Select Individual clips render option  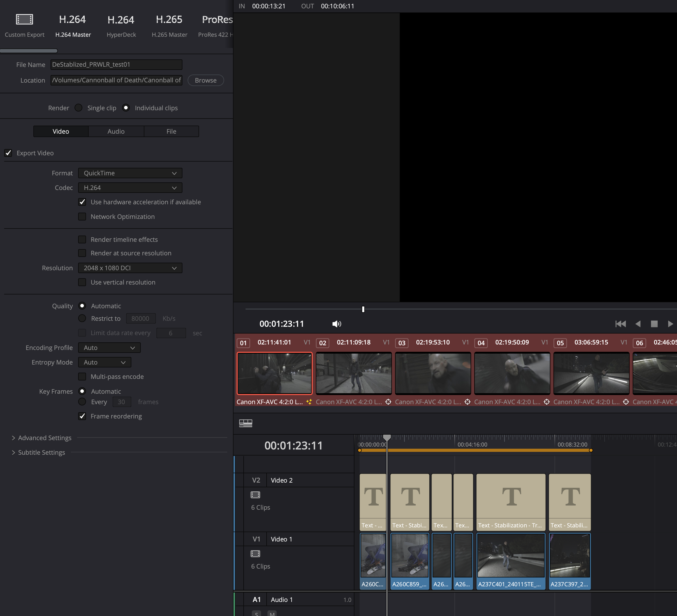[126, 108]
